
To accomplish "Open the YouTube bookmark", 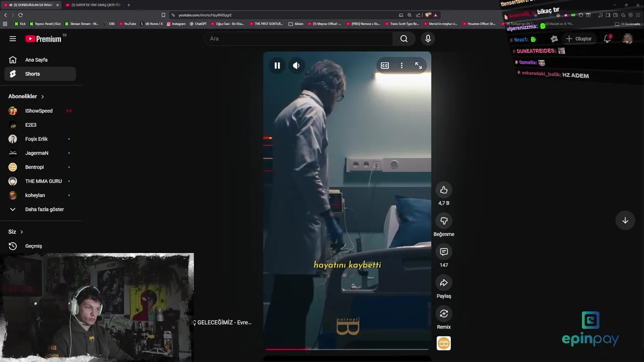I will tap(127, 24).
